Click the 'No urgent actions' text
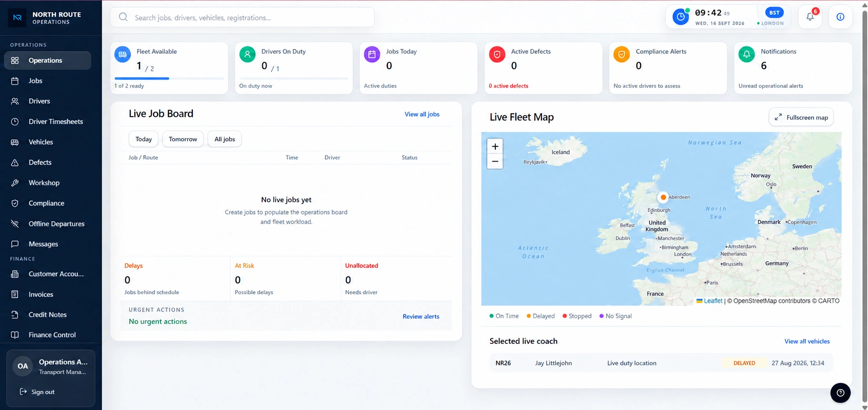868x410 pixels. coord(158,322)
